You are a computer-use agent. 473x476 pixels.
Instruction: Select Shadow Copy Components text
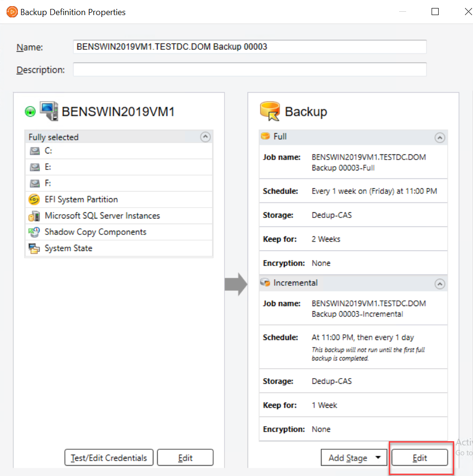click(96, 232)
